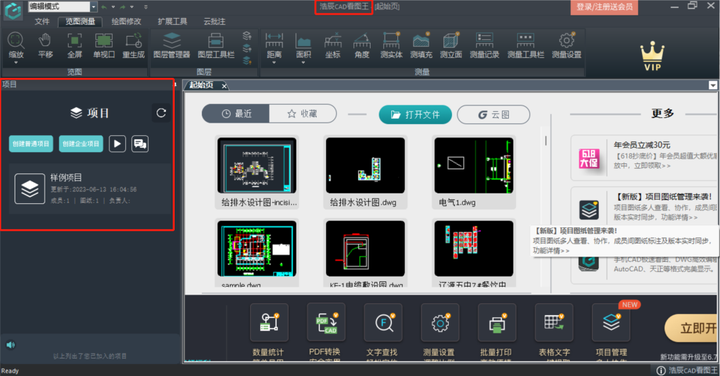
Task: Show the 图层工具栏 layer toolbar
Action: tap(216, 45)
